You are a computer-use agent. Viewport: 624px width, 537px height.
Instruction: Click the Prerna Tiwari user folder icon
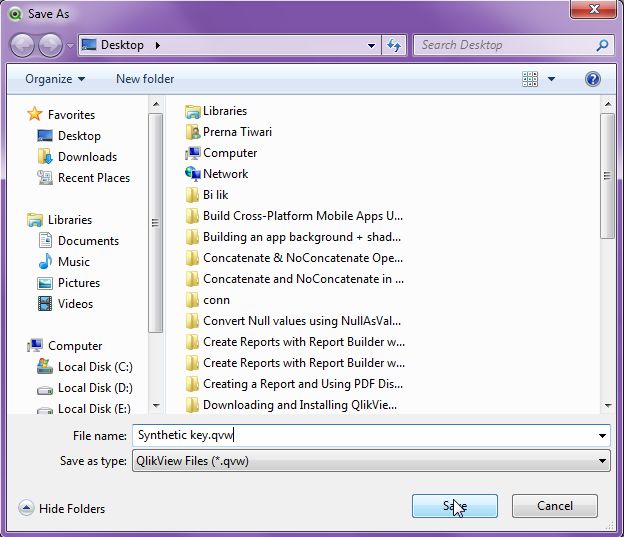(193, 132)
